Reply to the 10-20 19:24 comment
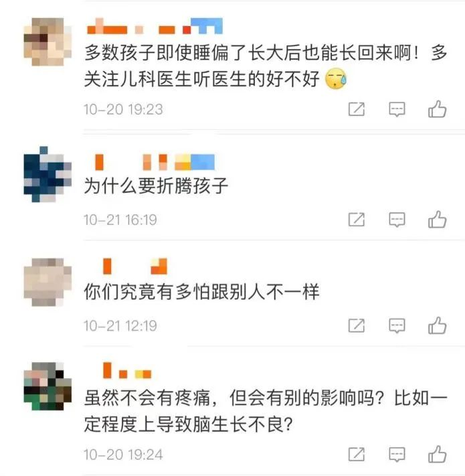Viewport: 465px width, 476px height. click(x=397, y=455)
